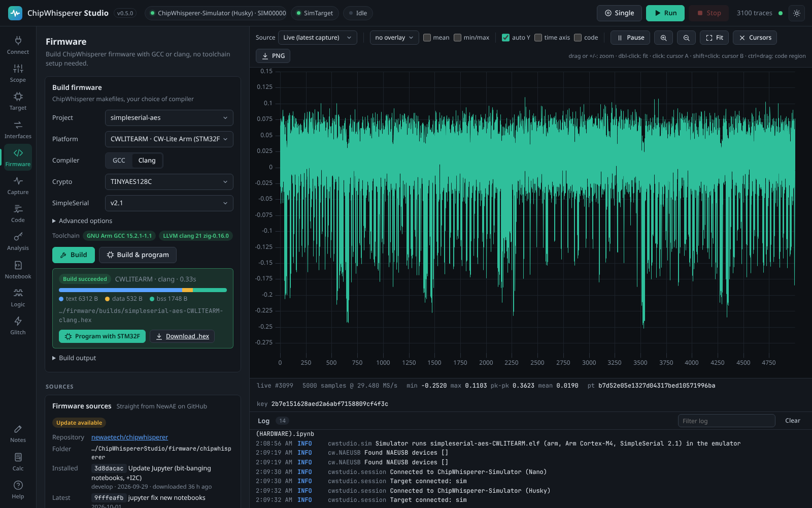
Task: Export the plot as PNG
Action: [x=273, y=56]
